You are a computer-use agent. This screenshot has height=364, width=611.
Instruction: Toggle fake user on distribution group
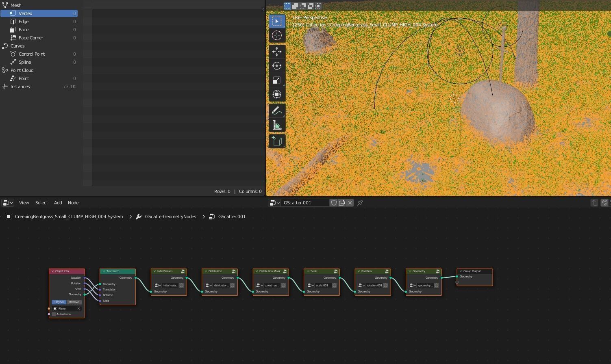point(233,285)
